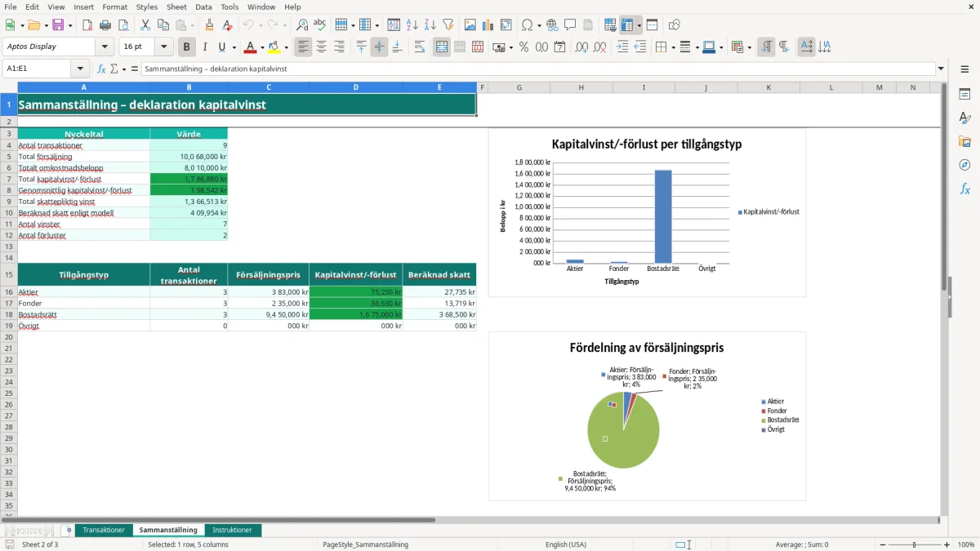The width and height of the screenshot is (980, 551).
Task: Click the Average; Sum: 0 status field
Action: tap(802, 544)
